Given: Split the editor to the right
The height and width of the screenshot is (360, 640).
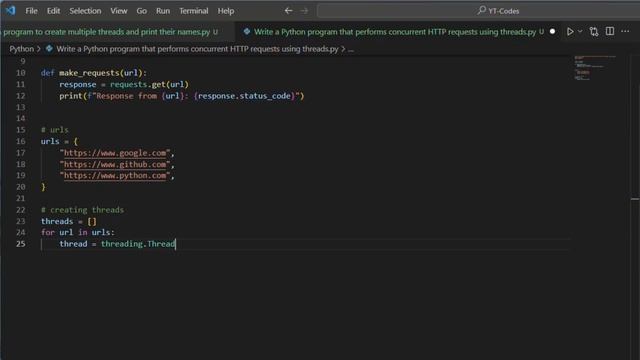Looking at the screenshot, I should [610, 31].
